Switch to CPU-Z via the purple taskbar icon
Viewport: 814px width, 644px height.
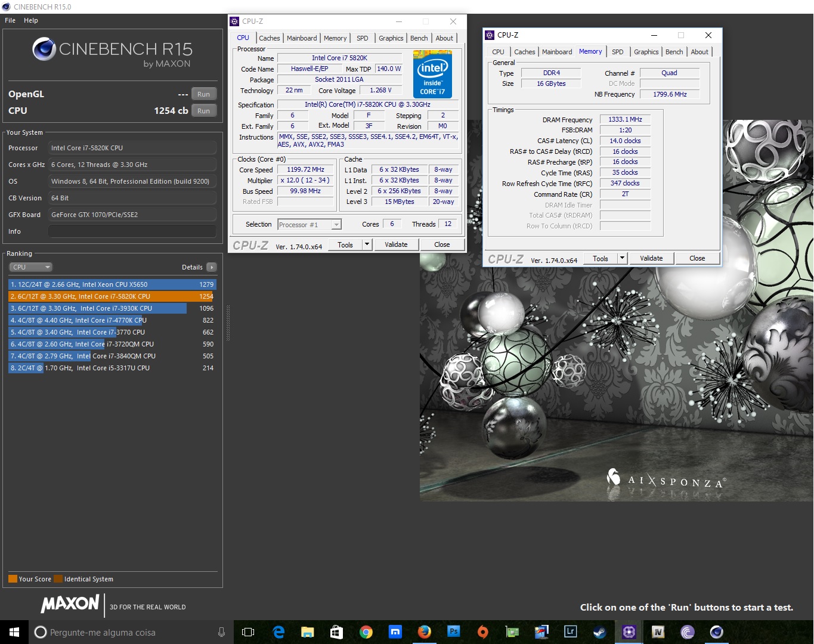pyautogui.click(x=629, y=632)
